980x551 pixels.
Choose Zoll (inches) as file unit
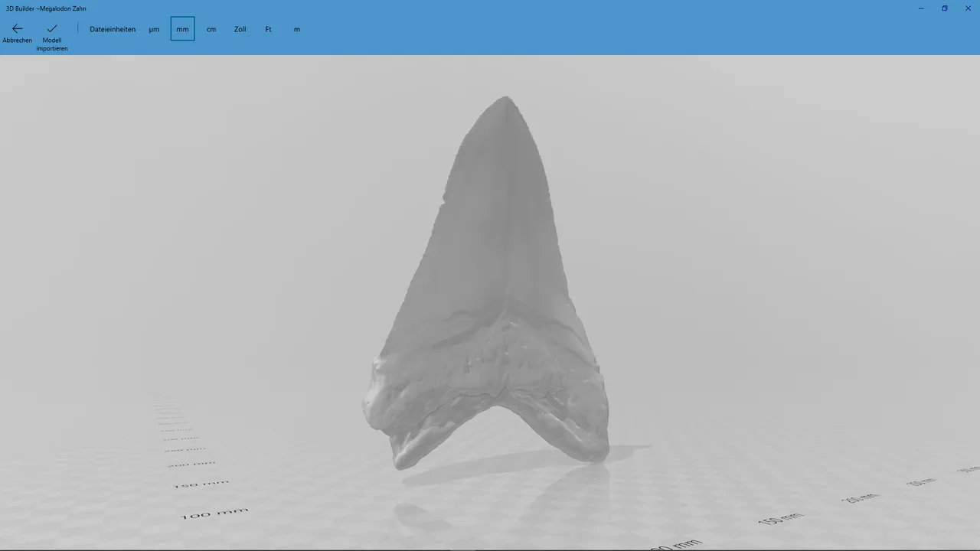pyautogui.click(x=240, y=29)
